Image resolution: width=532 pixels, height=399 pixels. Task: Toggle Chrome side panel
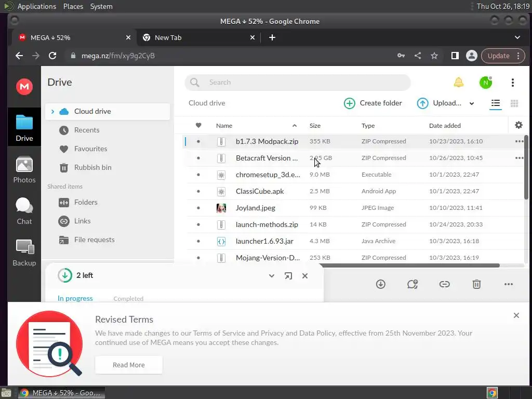(x=455, y=56)
